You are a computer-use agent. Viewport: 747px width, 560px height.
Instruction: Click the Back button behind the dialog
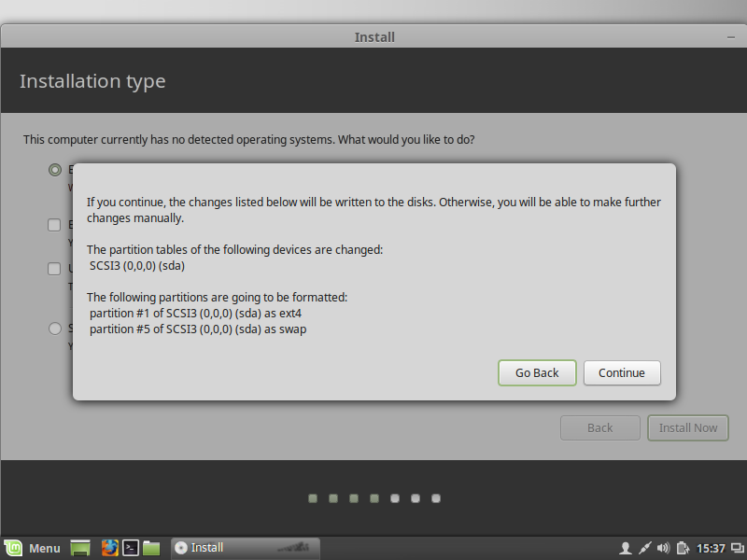pos(599,428)
